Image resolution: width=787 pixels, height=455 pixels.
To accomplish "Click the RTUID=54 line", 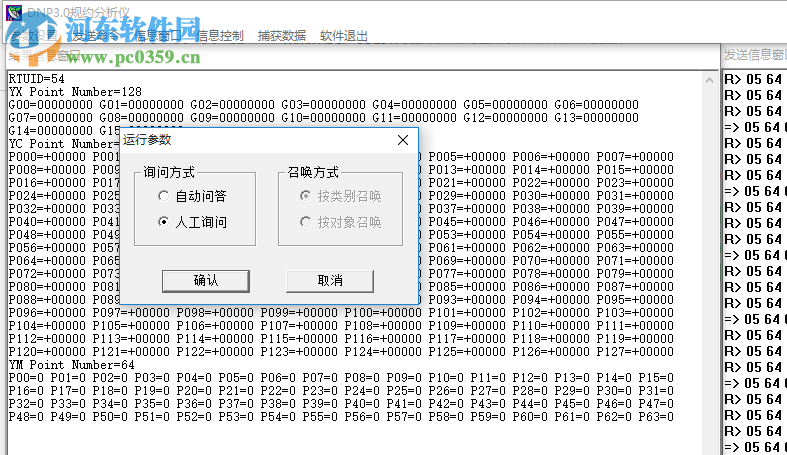I will click(37, 79).
